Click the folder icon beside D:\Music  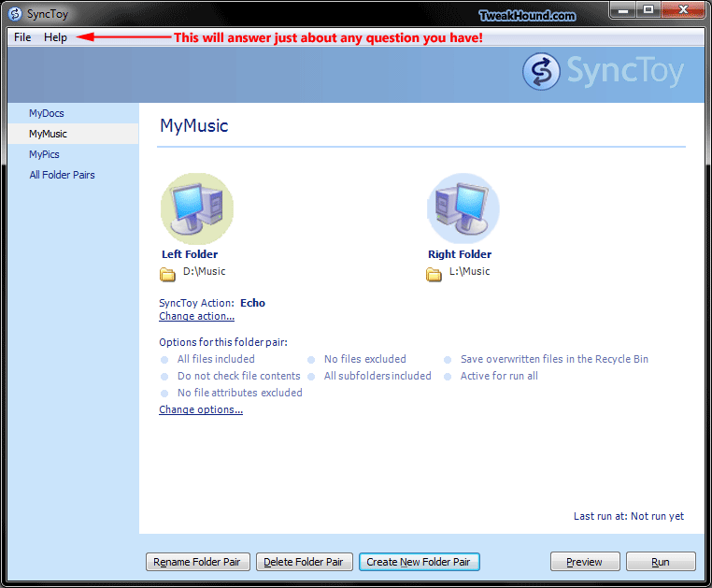(167, 274)
